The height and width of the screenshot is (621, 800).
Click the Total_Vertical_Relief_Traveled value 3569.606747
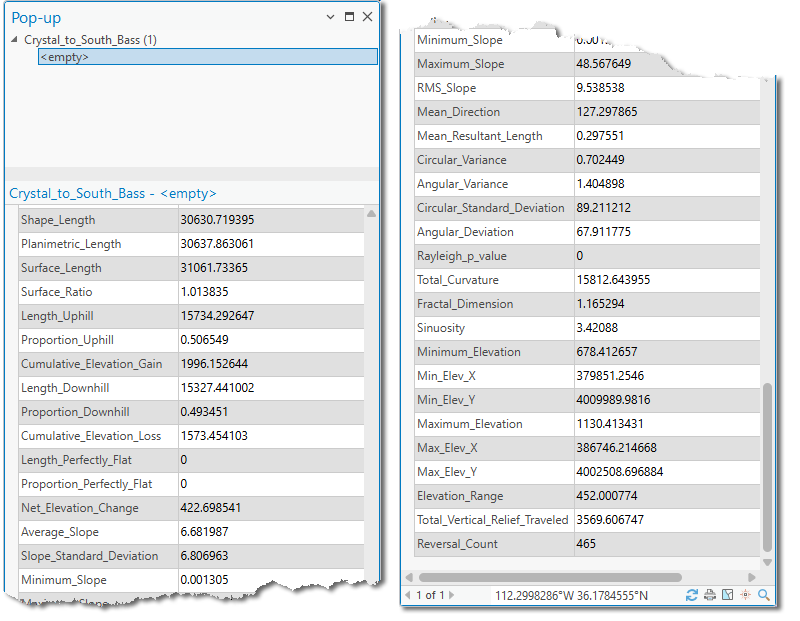coord(610,519)
